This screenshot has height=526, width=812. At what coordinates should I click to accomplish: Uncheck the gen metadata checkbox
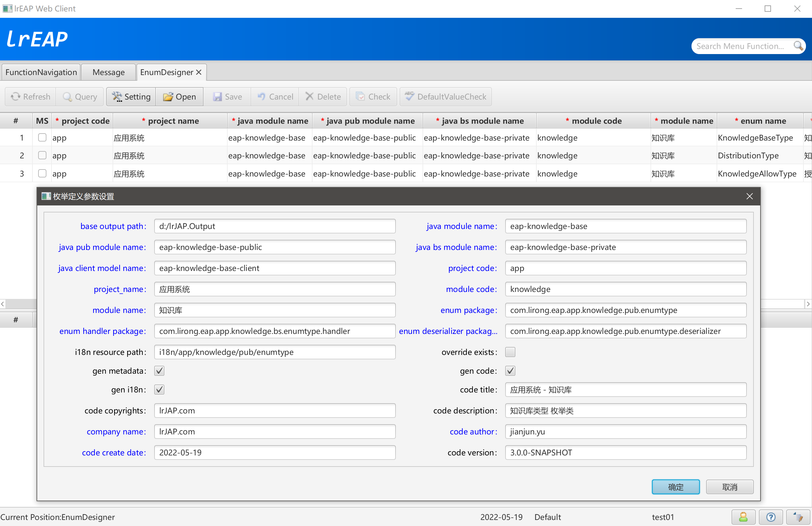point(159,371)
